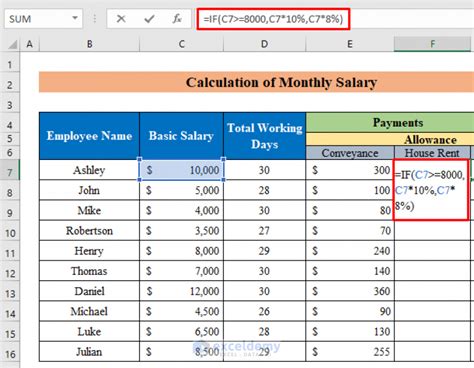Select Robertson's 3,500 basic salary cell
The image size is (474, 368).
pos(181,231)
